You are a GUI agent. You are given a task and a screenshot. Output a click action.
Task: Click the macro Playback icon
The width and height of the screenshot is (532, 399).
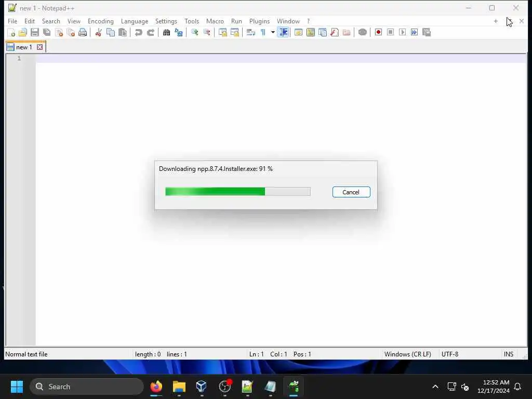coord(403,32)
